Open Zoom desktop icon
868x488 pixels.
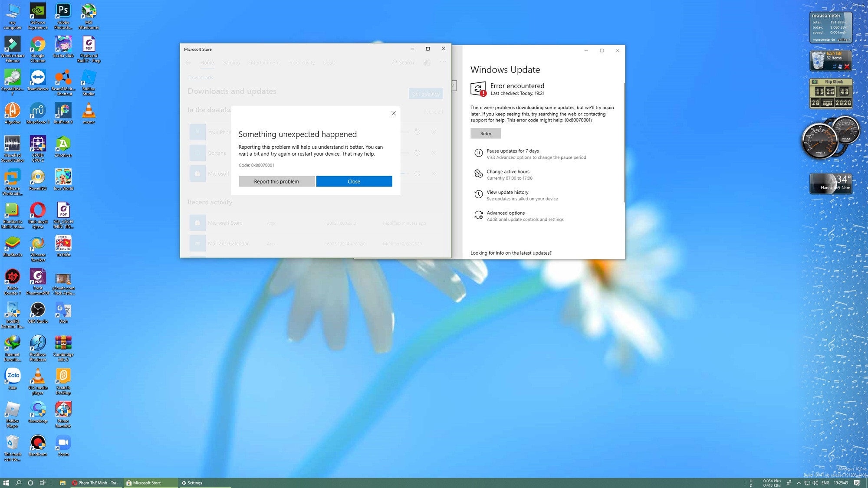point(63,445)
